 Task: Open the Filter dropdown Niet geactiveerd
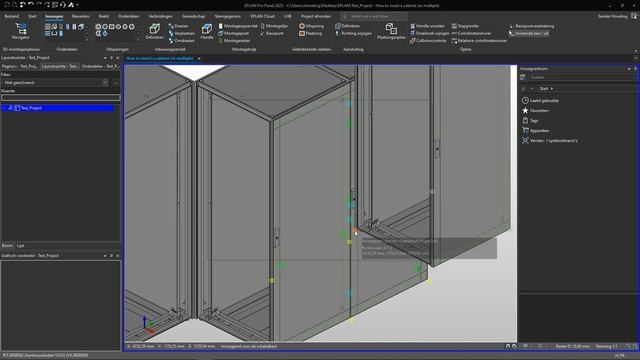55,82
